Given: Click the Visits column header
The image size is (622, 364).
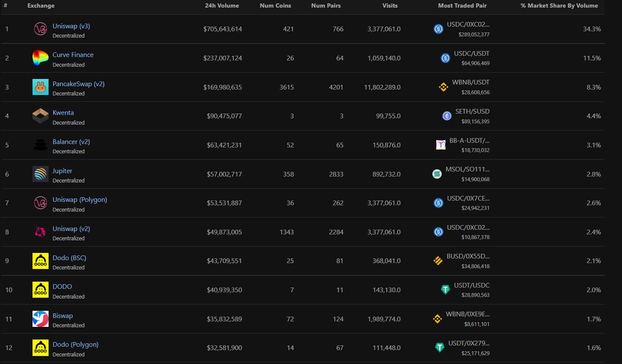Looking at the screenshot, I should tap(389, 5).
